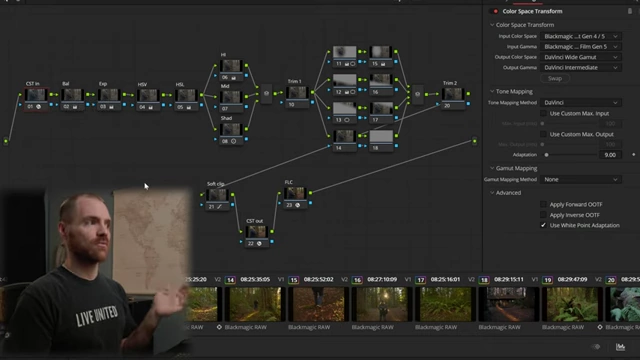Click the circle window badge on node 08
The width and height of the screenshot is (640, 360).
[233, 141]
